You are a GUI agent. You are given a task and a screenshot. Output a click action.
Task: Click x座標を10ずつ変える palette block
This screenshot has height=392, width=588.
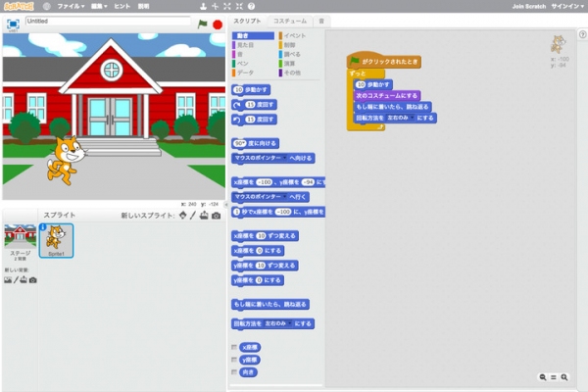coord(266,236)
